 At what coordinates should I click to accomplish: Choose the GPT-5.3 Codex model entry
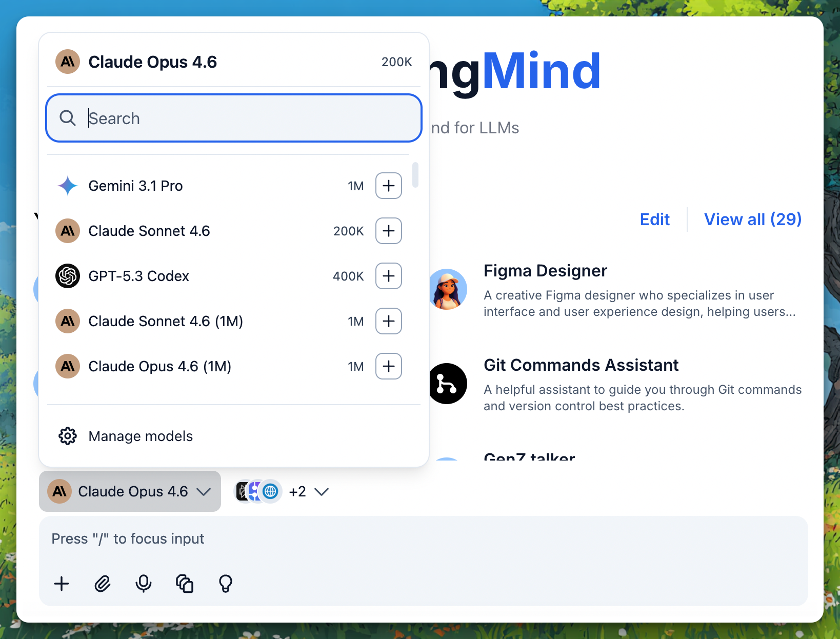(x=138, y=276)
